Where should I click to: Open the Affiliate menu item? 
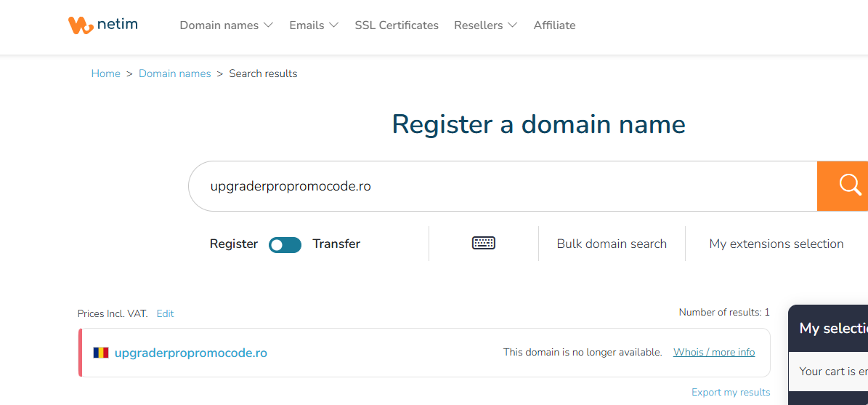pyautogui.click(x=554, y=25)
